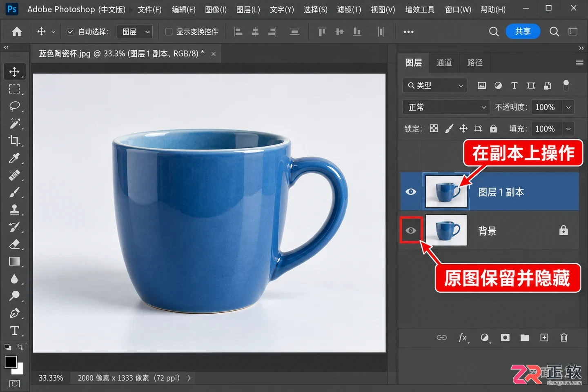
Task: Open the 图层 auto-select dropdown
Action: (x=135, y=31)
